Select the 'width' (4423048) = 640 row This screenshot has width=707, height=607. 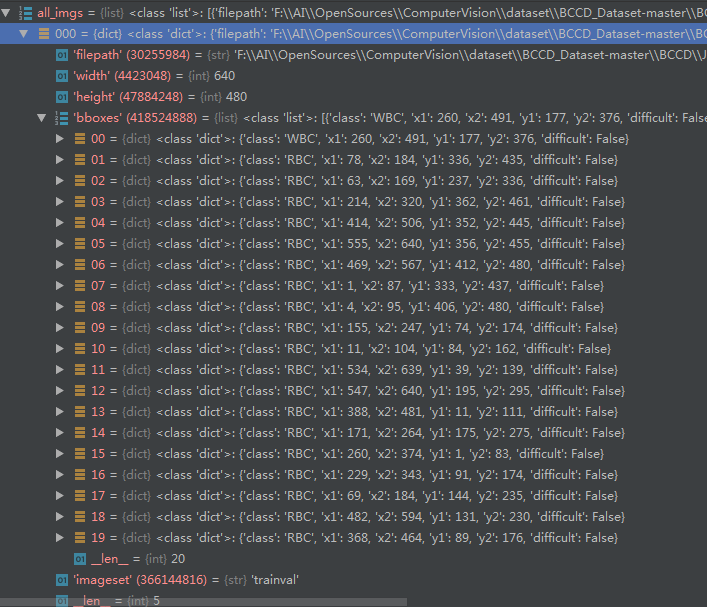(x=354, y=76)
